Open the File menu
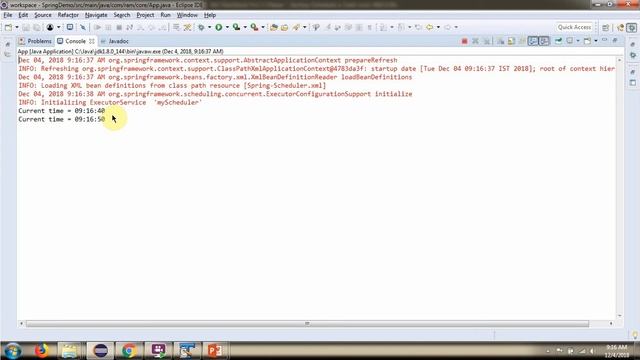640x360 pixels. (x=8, y=15)
